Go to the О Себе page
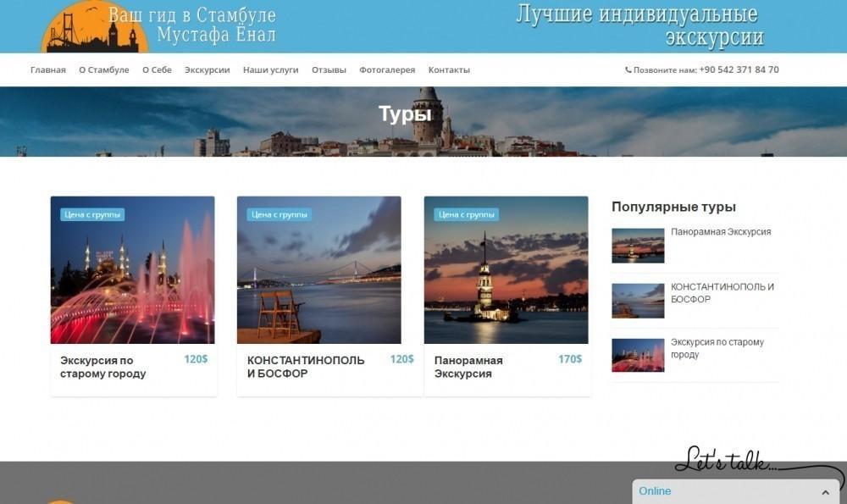847x504 pixels. (157, 69)
